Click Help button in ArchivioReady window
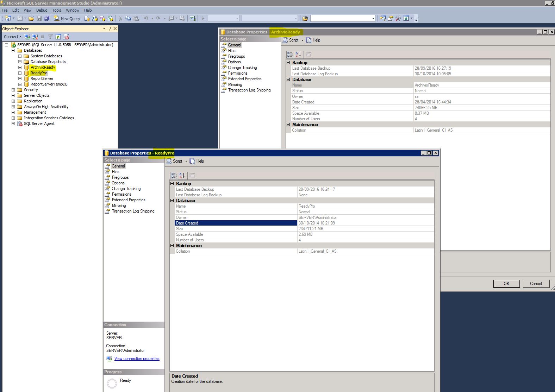The width and height of the screenshot is (555, 392). 313,40
